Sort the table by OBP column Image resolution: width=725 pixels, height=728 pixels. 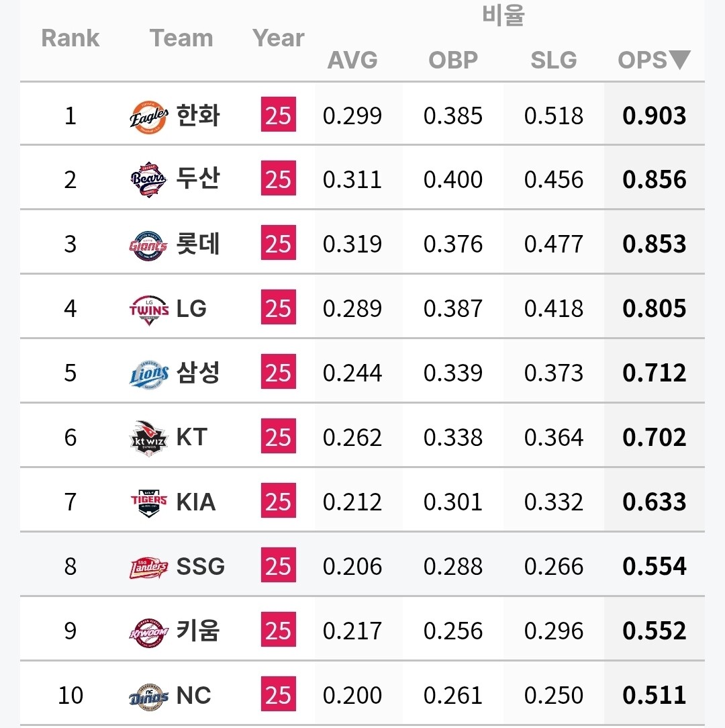pos(453,60)
